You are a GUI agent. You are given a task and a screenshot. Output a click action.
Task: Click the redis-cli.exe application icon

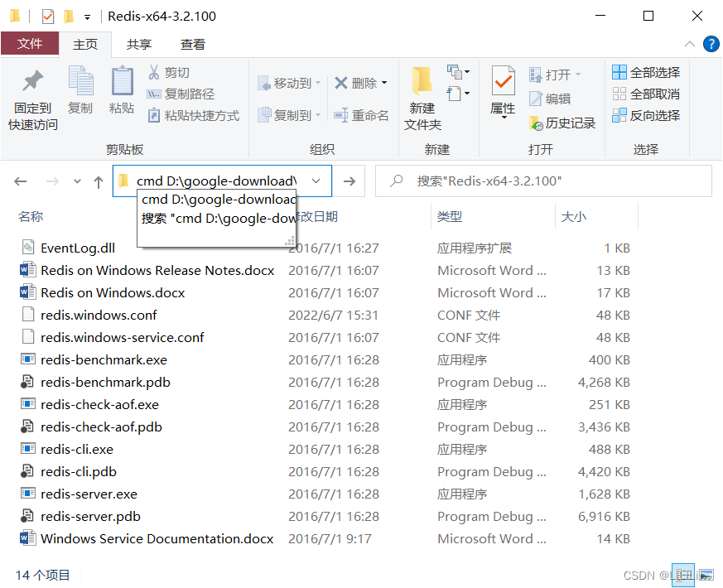(x=27, y=448)
